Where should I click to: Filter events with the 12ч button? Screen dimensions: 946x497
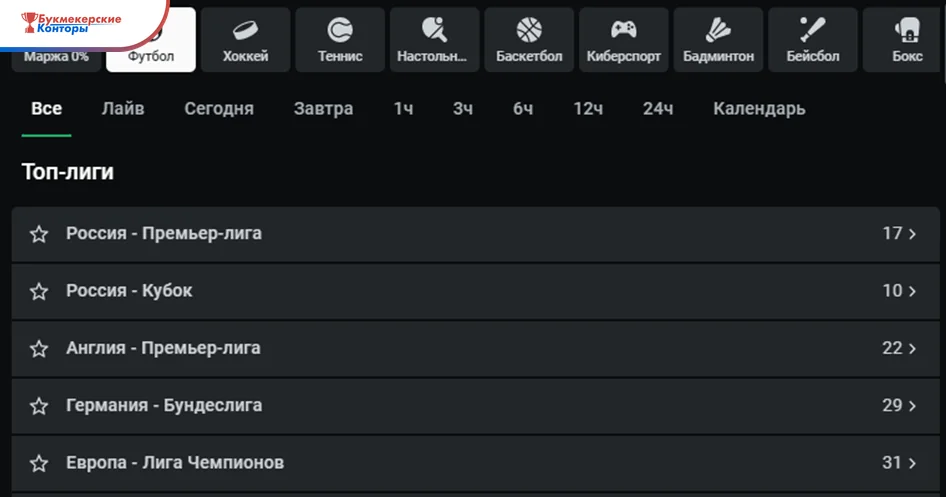[588, 109]
